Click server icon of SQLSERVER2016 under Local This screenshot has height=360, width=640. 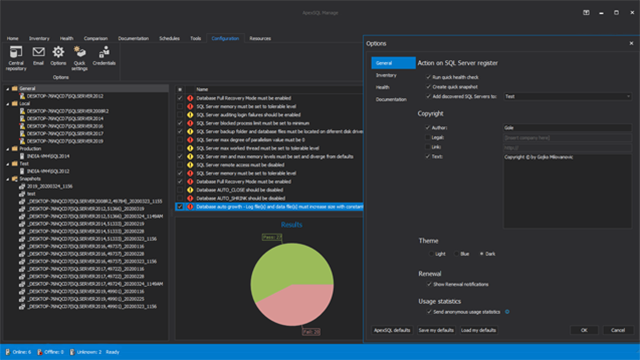pos(22,126)
